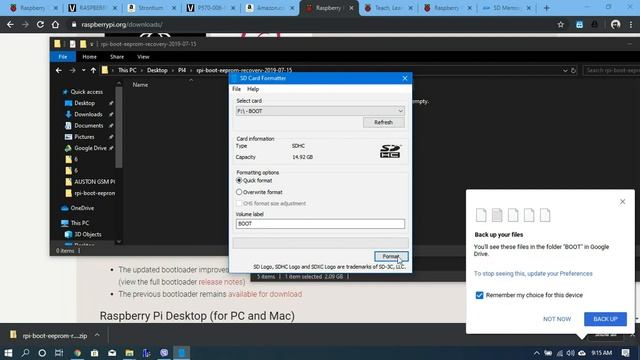This screenshot has width=640, height=360.
Task: Click the browser home icon
Action: (55, 24)
